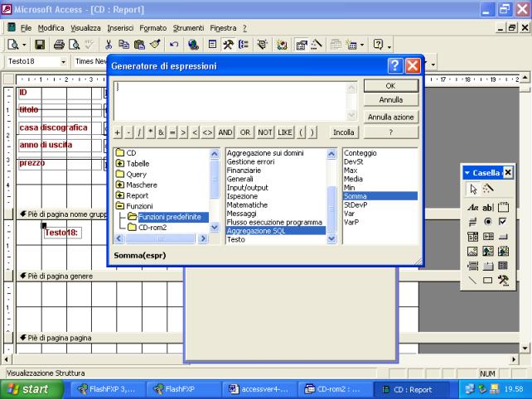Select the Rectangle tool in toolbox
532x399 pixels.
click(488, 281)
